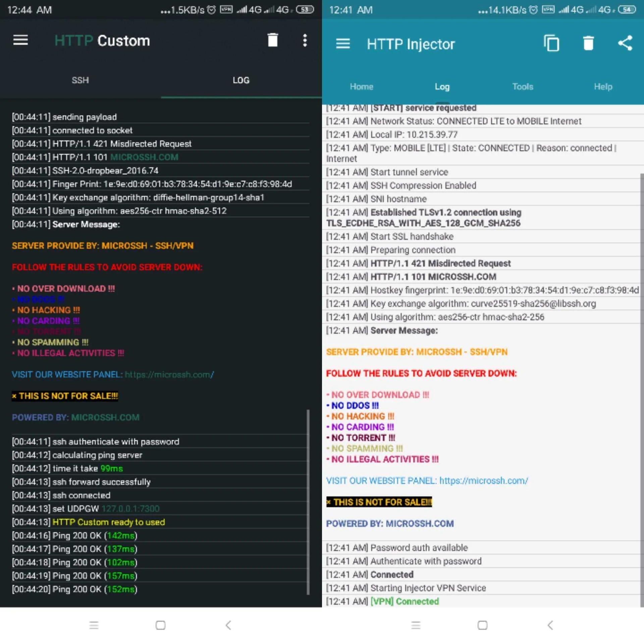Tap 'Start tunnel service' in HTTP Injector

pyautogui.click(x=387, y=172)
